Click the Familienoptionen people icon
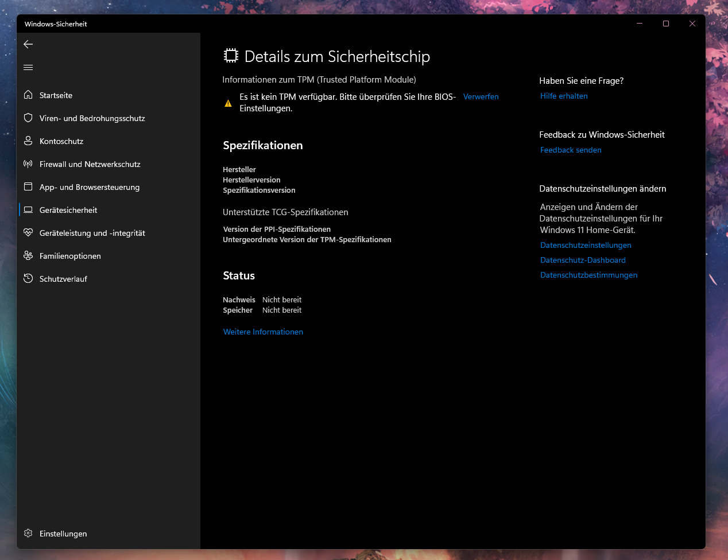This screenshot has height=560, width=728. pyautogui.click(x=28, y=256)
